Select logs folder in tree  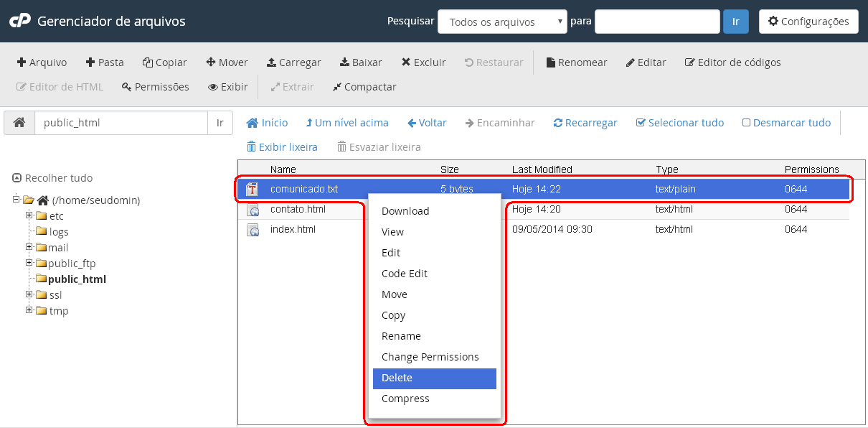coord(59,232)
